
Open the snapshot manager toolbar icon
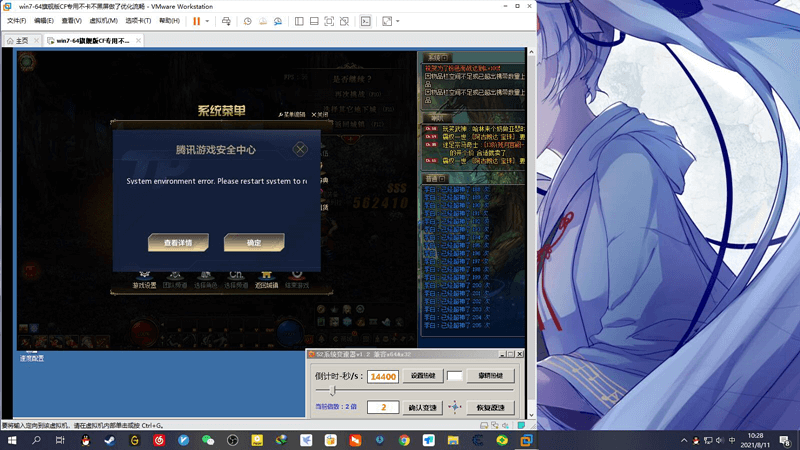click(x=278, y=21)
